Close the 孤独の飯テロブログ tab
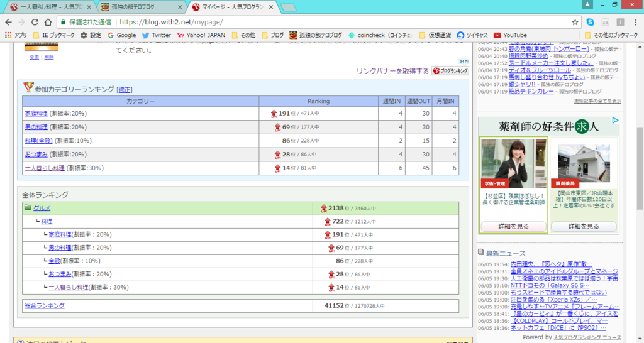 [180, 7]
